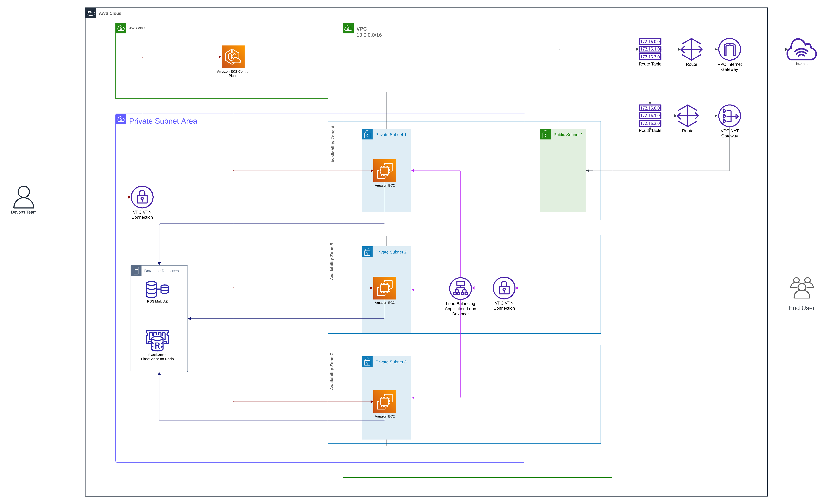Click the Availability Zone C label
Viewport: 832px width, 504px height.
click(332, 371)
